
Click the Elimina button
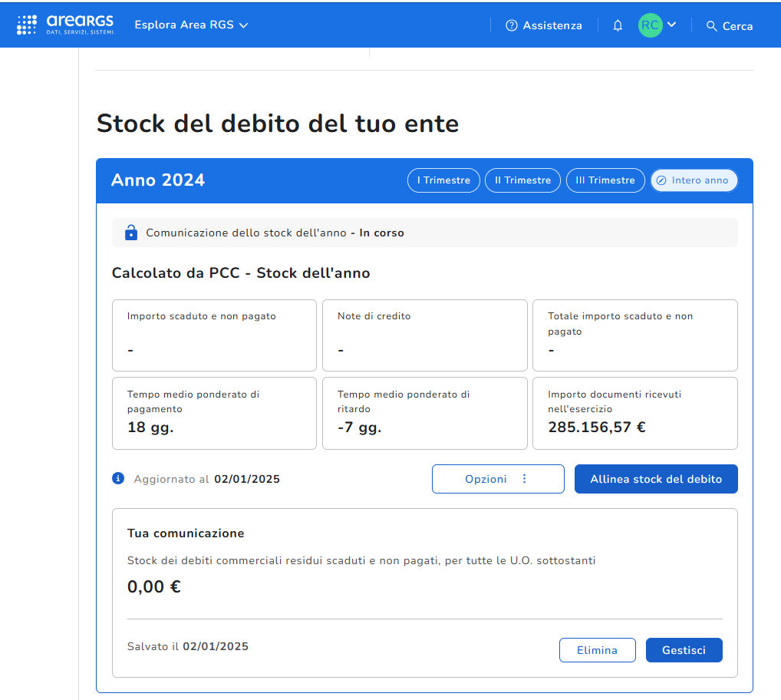[597, 650]
